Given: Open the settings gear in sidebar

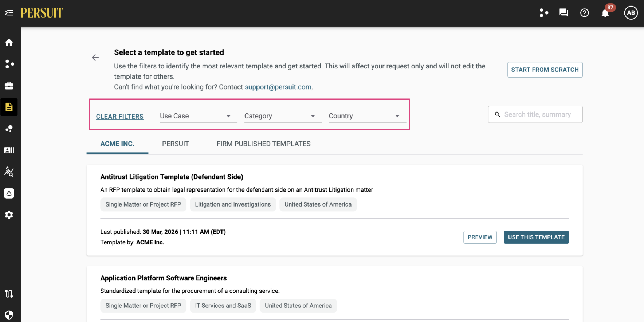Looking at the screenshot, I should click(9, 215).
